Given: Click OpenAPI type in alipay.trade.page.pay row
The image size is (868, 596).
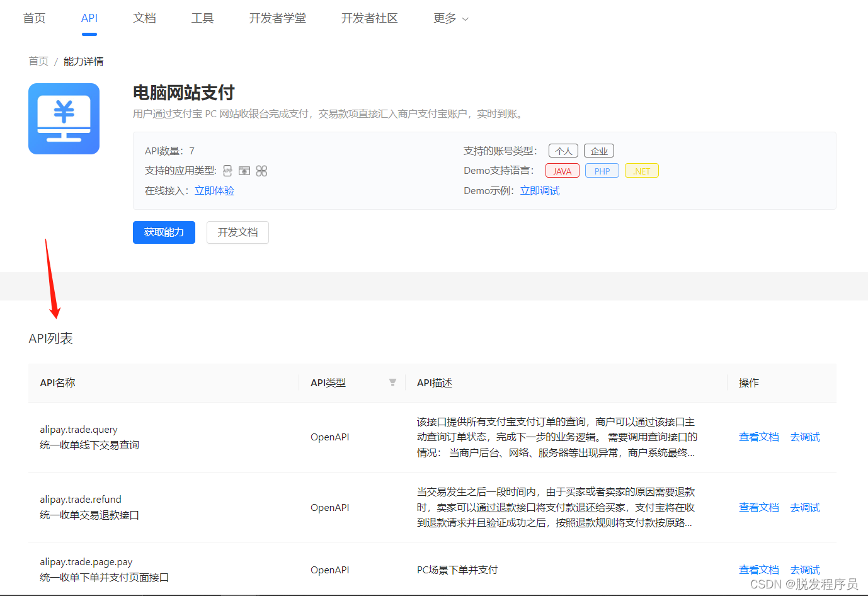Looking at the screenshot, I should tap(330, 570).
